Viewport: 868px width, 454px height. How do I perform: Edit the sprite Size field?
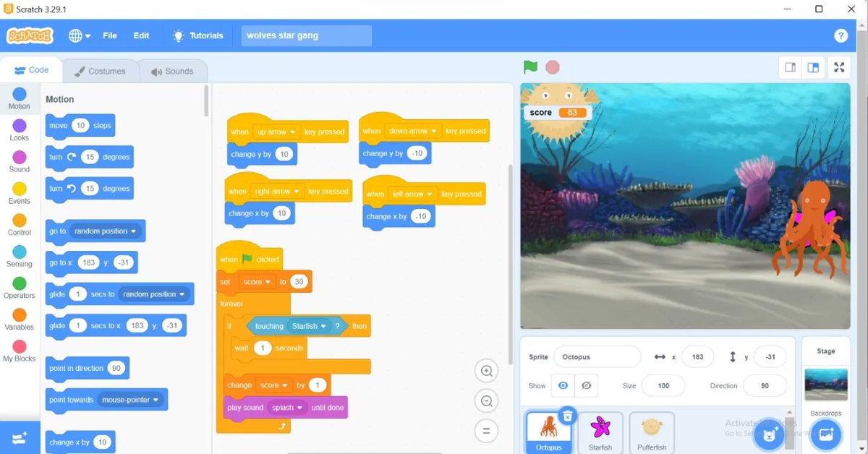(x=663, y=386)
